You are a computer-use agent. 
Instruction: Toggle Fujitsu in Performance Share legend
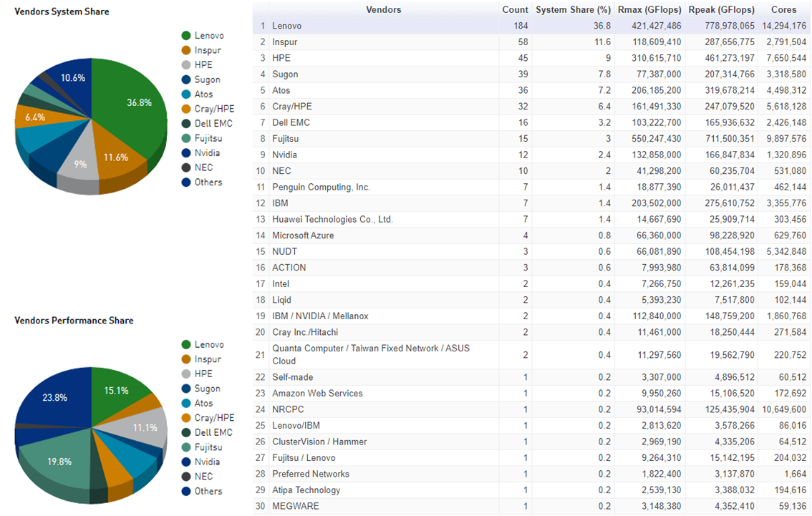202,447
